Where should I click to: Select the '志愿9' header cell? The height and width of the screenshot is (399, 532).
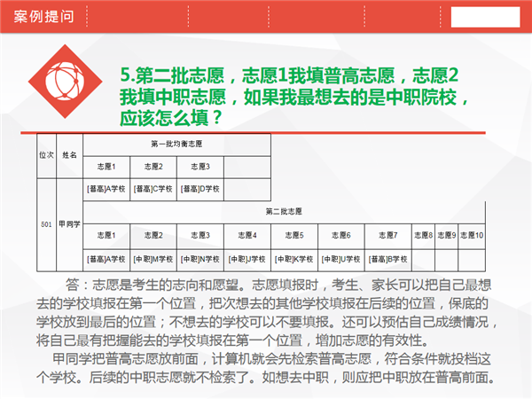pos(447,236)
